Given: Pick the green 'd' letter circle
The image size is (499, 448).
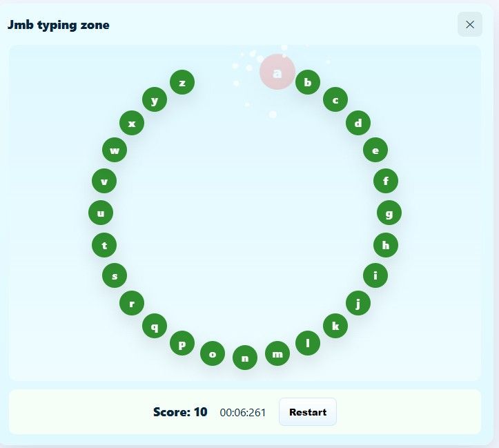Looking at the screenshot, I should (358, 124).
